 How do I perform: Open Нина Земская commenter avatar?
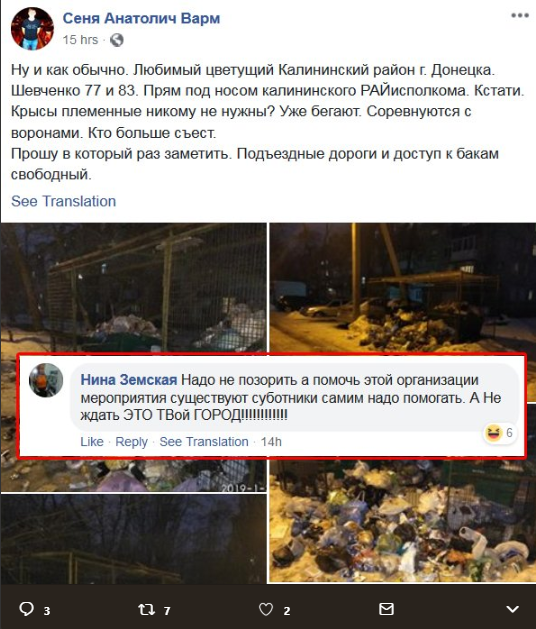46,380
